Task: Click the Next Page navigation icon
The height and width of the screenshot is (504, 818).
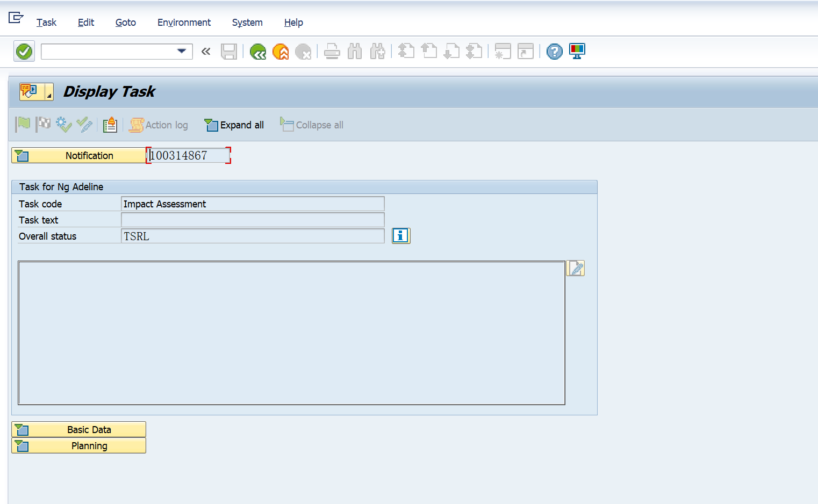Action: pos(451,52)
